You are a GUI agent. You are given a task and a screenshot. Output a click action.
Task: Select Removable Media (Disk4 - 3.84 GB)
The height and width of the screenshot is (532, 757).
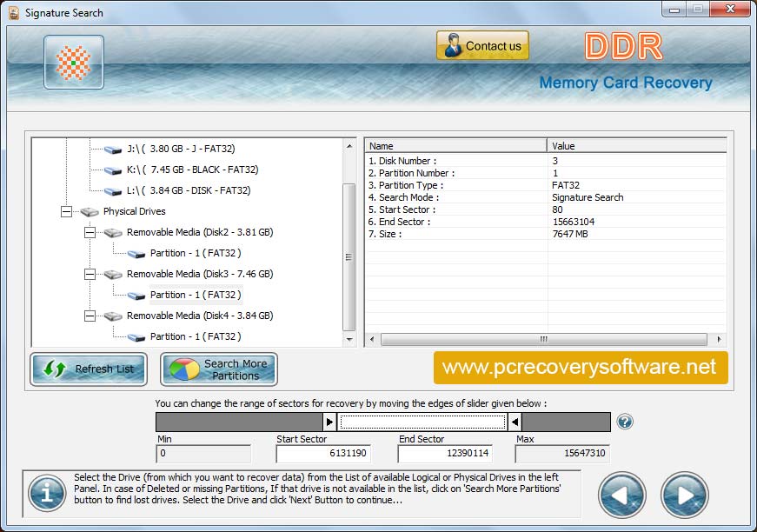click(x=200, y=316)
